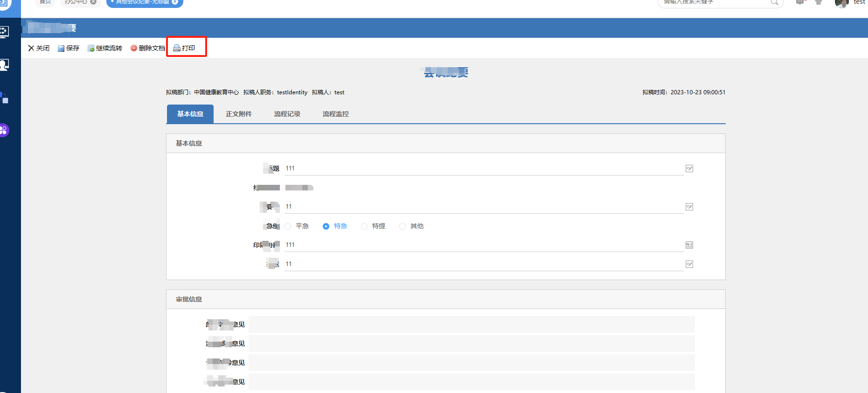The image size is (868, 393).
Task: Open the message notification icon
Action: 800,2
